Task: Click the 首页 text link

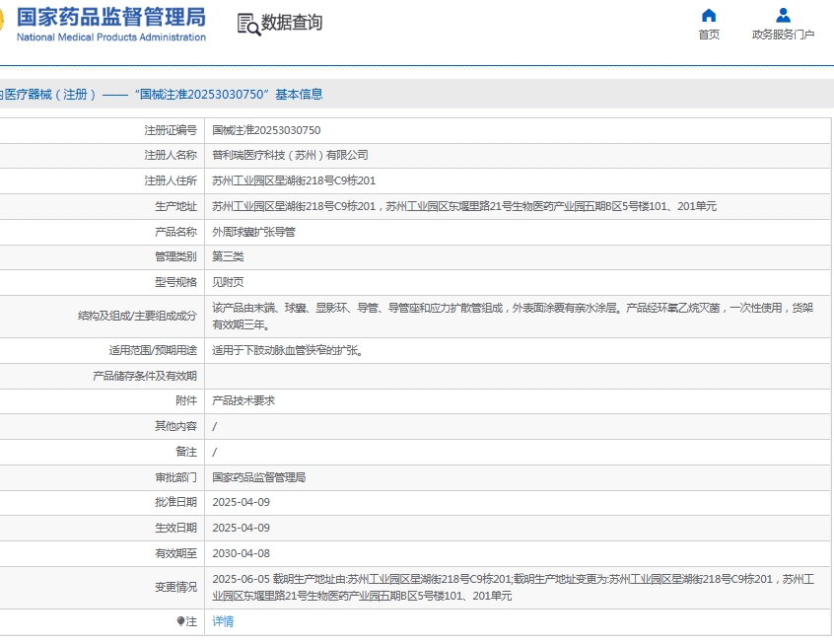Action: (709, 35)
